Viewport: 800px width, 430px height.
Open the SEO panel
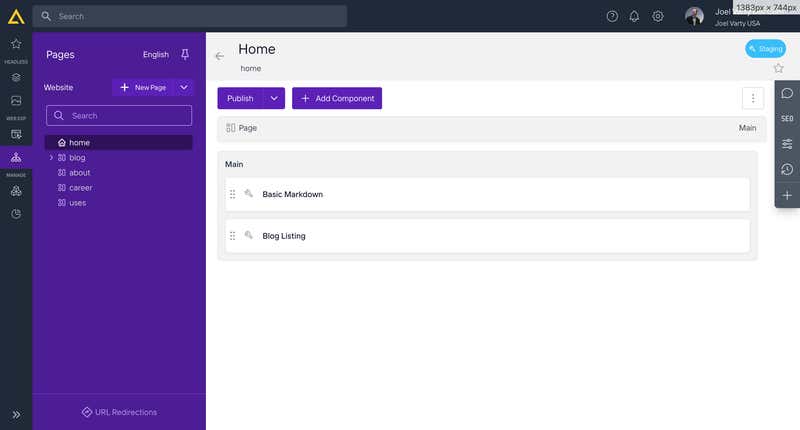(x=787, y=118)
